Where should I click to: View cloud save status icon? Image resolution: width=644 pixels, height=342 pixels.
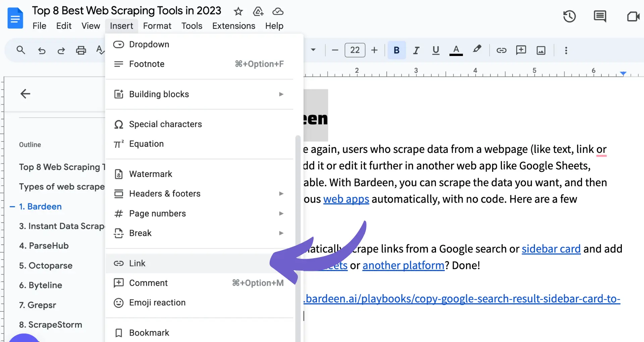click(x=278, y=11)
